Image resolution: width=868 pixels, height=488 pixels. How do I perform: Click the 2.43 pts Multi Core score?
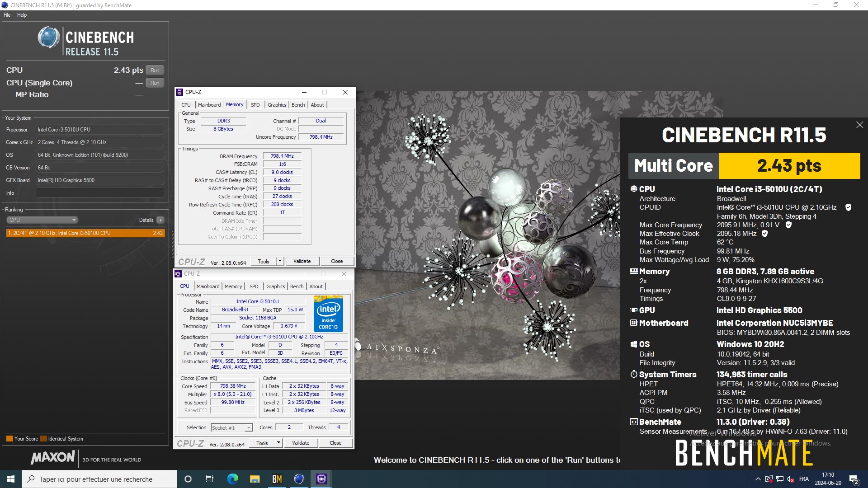[x=789, y=166]
